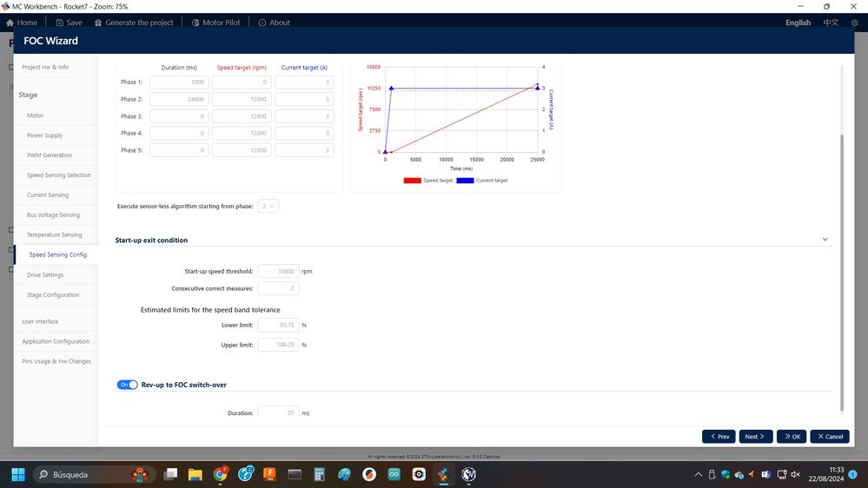Image resolution: width=868 pixels, height=488 pixels.
Task: Toggle Rev-up to FOC switch-over off
Action: coord(128,385)
